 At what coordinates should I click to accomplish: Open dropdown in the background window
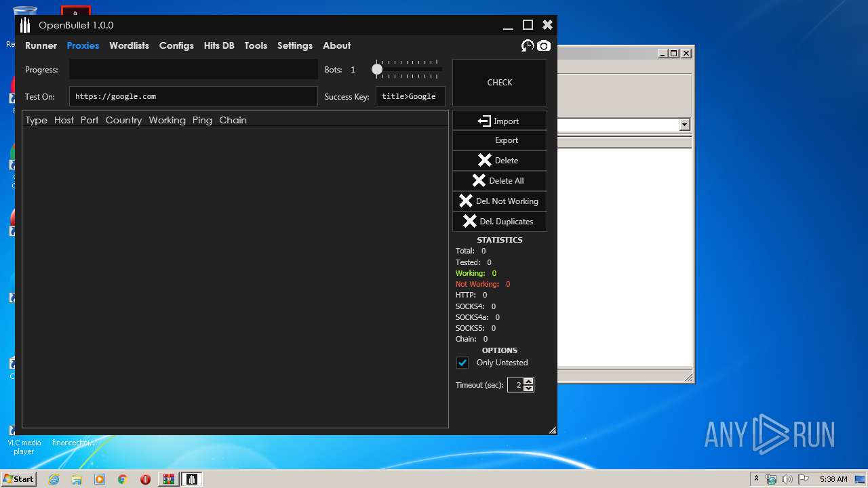pyautogui.click(x=684, y=125)
